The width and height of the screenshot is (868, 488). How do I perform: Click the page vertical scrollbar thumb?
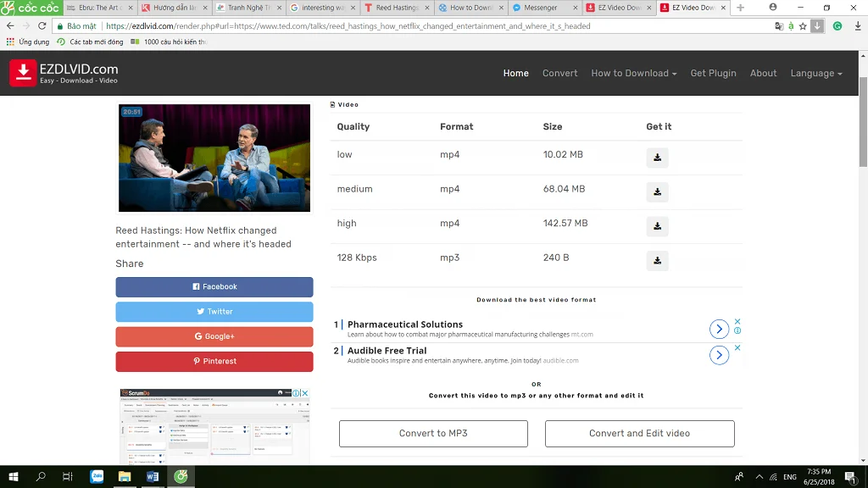click(863, 122)
